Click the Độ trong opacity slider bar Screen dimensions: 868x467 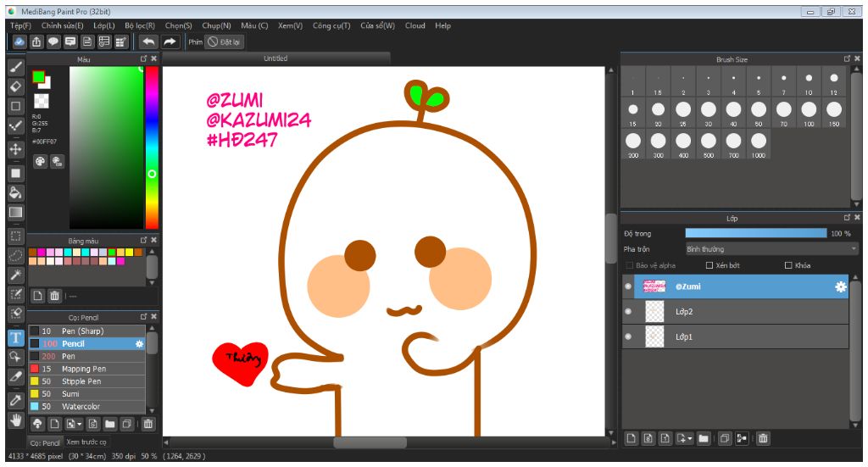point(755,234)
